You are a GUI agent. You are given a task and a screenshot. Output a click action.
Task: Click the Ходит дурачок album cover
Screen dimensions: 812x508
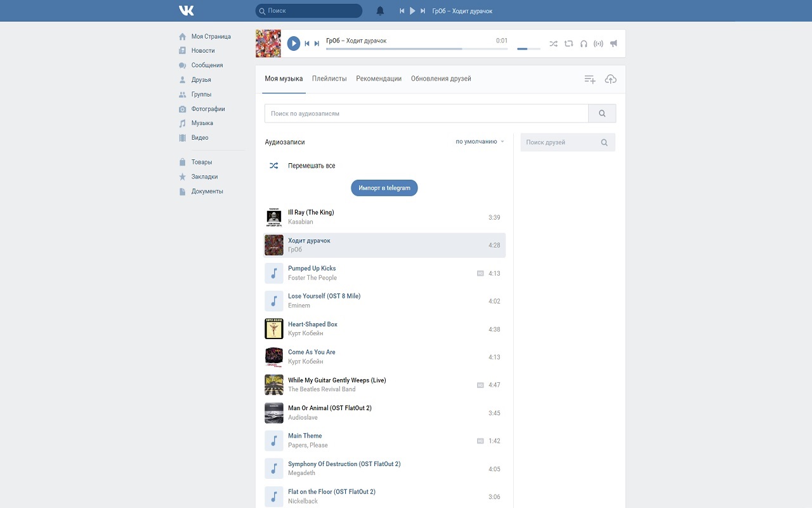pyautogui.click(x=274, y=245)
